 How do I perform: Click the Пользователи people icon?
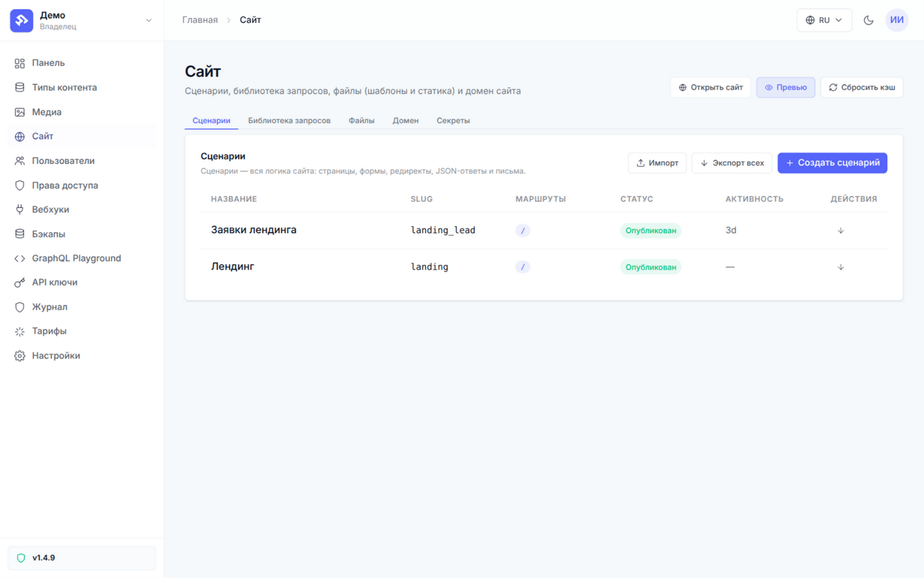[x=20, y=161]
